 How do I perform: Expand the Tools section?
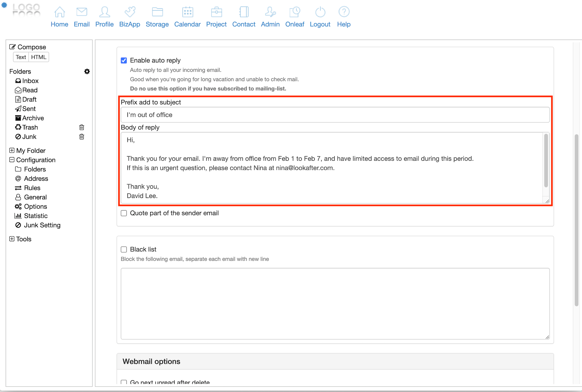click(x=12, y=239)
